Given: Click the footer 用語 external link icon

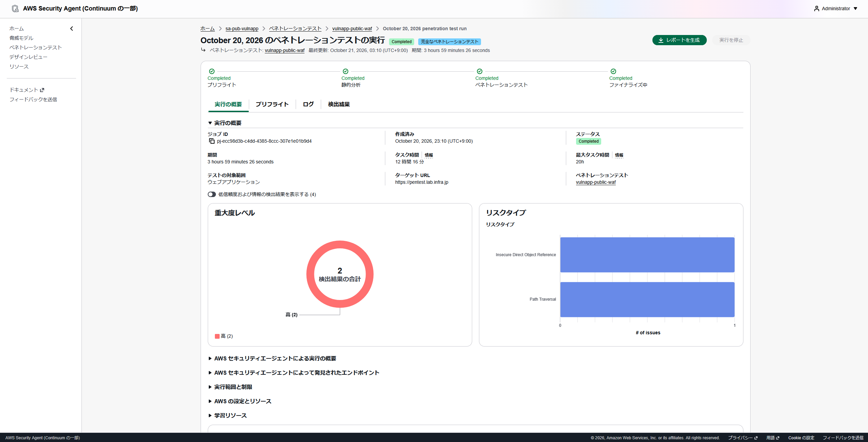Looking at the screenshot, I should [778, 438].
